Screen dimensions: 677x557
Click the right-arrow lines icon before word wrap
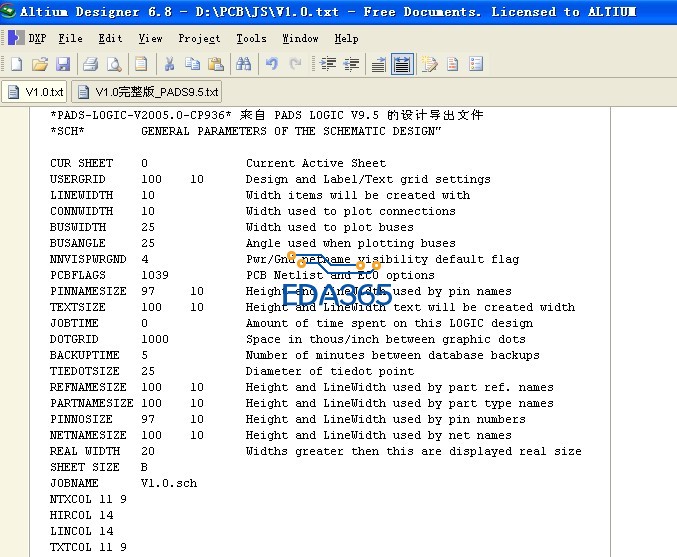pyautogui.click(x=379, y=64)
